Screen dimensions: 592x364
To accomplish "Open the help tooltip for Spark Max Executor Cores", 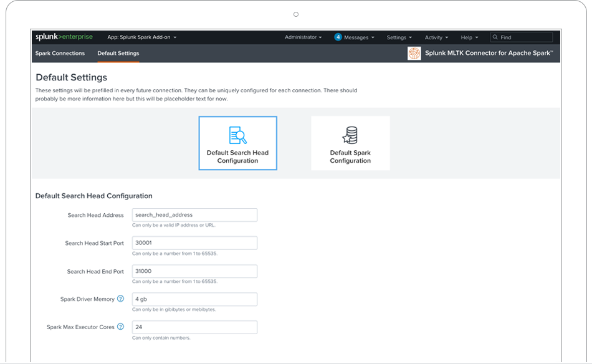I will click(120, 327).
